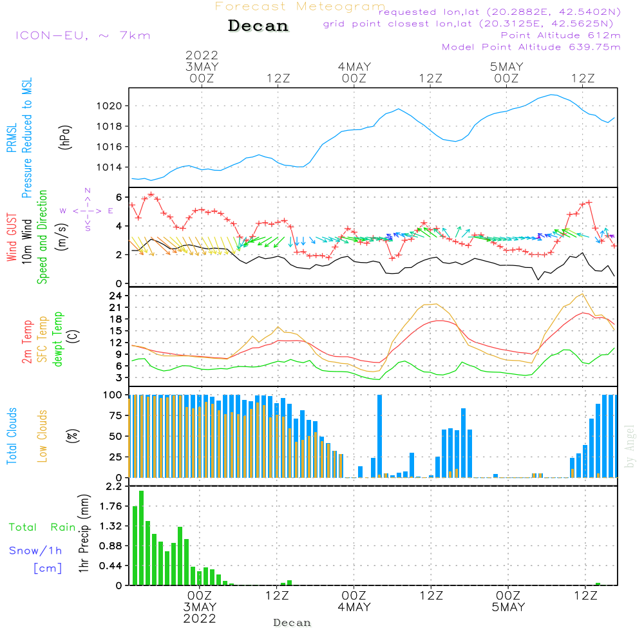Image resolution: width=644 pixels, height=644 pixels.
Task: Select precipitation axis value 2.2
Action: pos(114,487)
